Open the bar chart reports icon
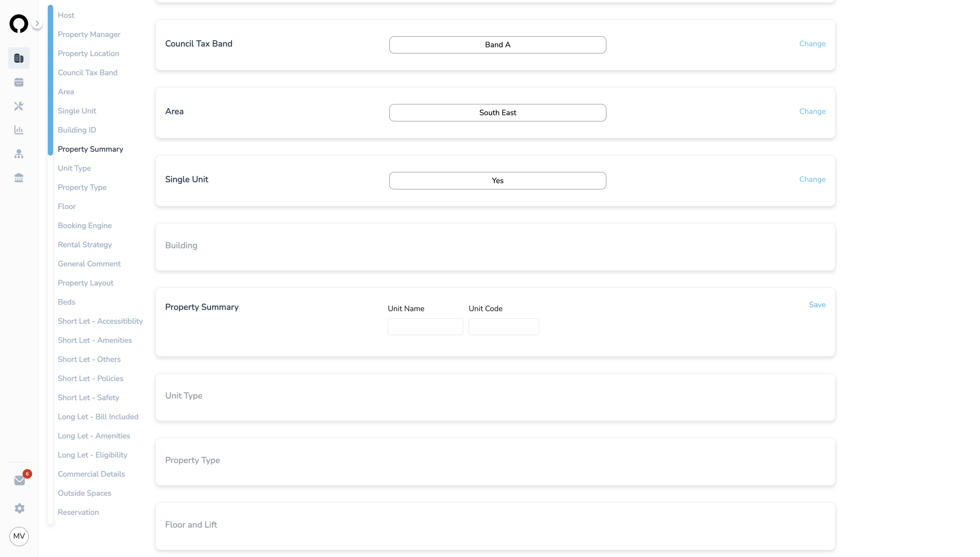This screenshot has height=557, width=980. (19, 130)
